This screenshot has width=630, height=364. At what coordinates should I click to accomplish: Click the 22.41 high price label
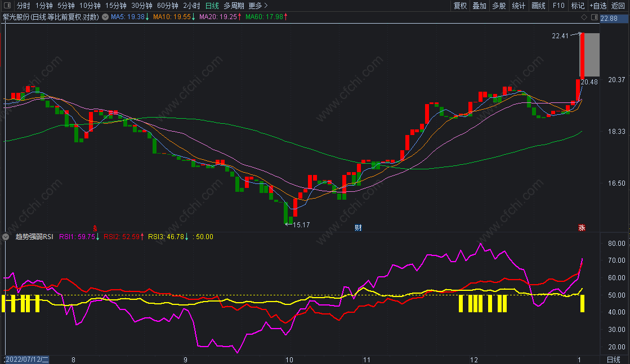pos(560,35)
